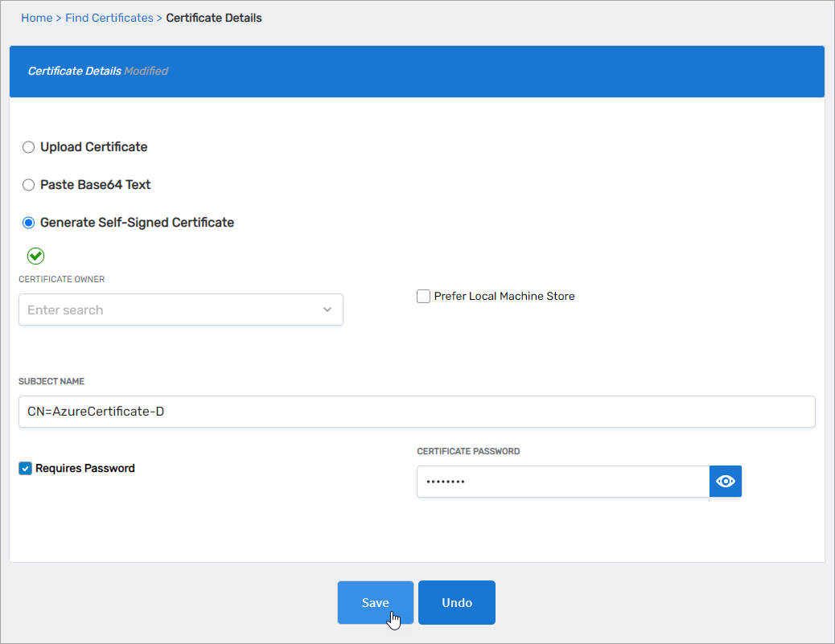Select the Upload Certificate radio button
Image resolution: width=835 pixels, height=644 pixels.
tap(29, 147)
